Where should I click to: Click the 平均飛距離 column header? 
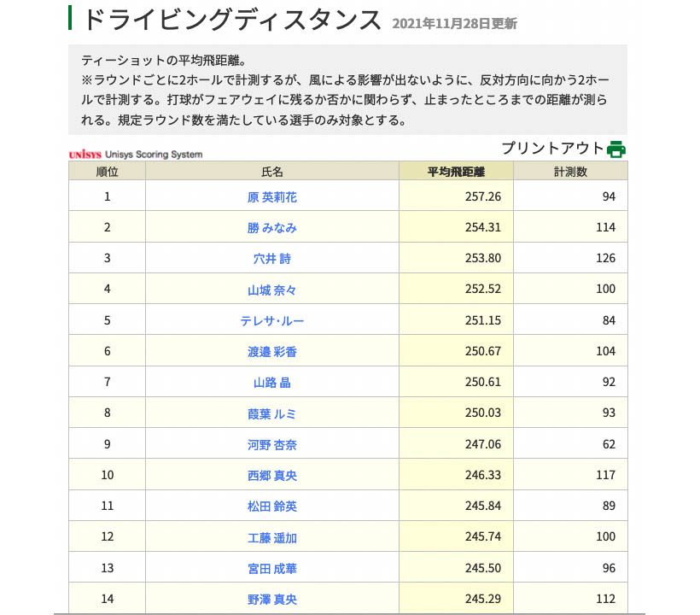(x=456, y=171)
